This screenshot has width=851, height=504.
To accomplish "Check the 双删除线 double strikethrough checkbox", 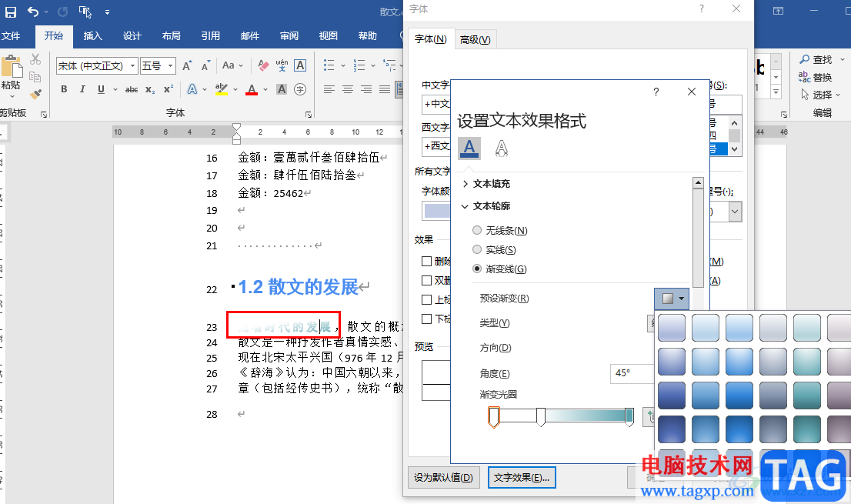I will (x=426, y=281).
